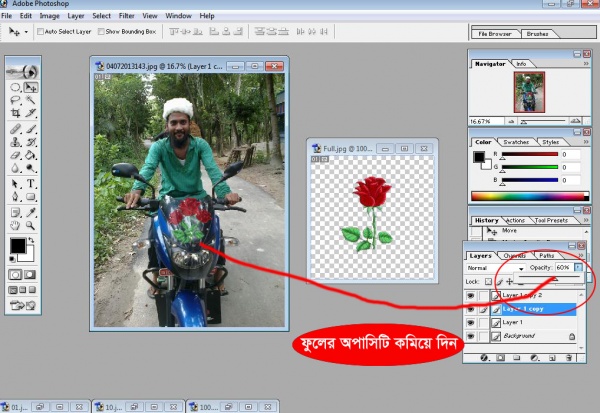Select the Slice tool

click(x=31, y=113)
